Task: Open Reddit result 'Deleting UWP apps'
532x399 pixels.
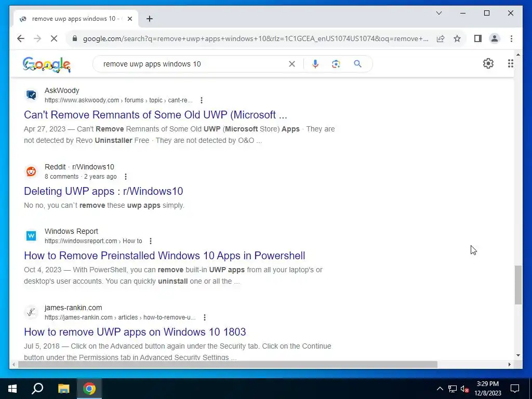Action: pos(103,191)
